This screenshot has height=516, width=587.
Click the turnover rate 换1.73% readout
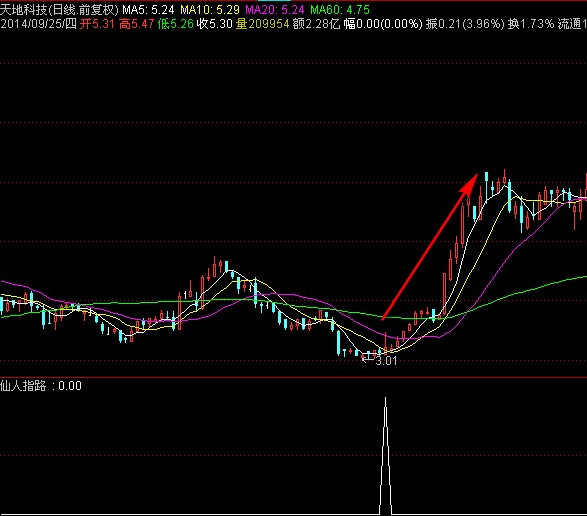(531, 24)
